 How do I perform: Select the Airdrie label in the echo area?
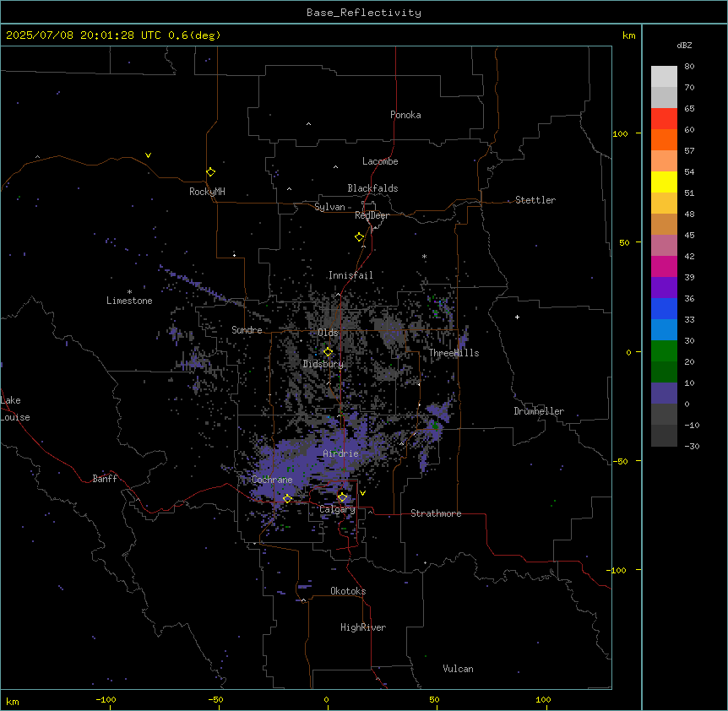[x=340, y=453]
